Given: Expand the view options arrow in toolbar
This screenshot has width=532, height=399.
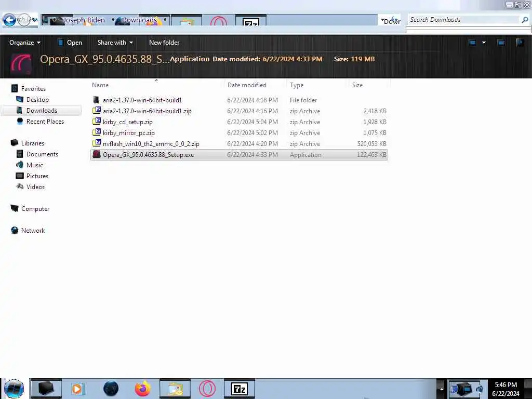Looking at the screenshot, I should pyautogui.click(x=484, y=43).
